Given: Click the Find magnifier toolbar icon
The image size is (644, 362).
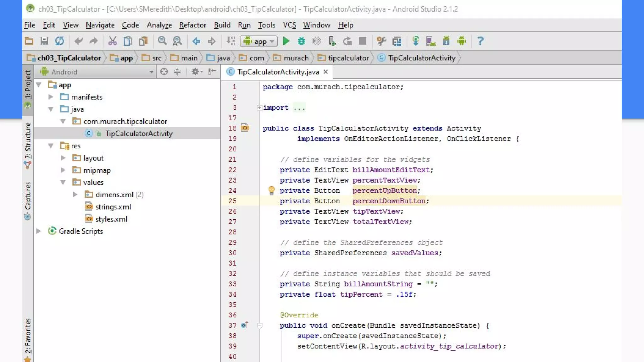Looking at the screenshot, I should point(162,41).
